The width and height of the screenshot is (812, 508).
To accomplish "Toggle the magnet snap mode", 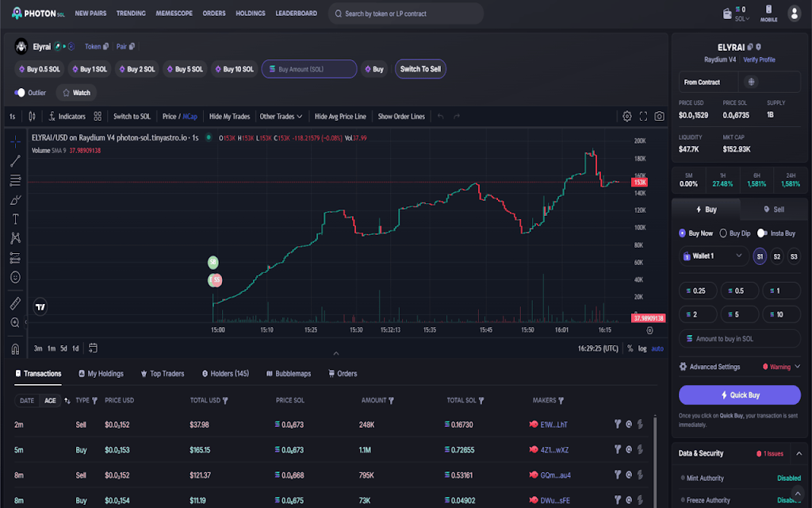I will [16, 349].
